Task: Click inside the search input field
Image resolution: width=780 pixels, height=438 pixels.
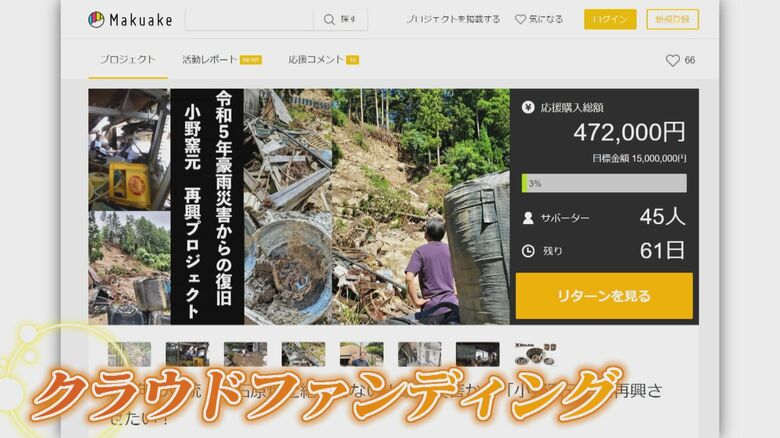Action: pos(248,19)
